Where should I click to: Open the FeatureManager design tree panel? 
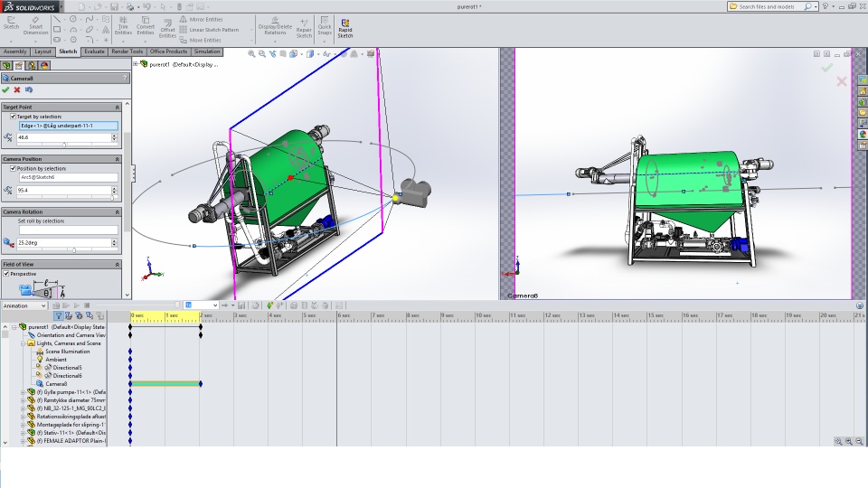pos(6,65)
